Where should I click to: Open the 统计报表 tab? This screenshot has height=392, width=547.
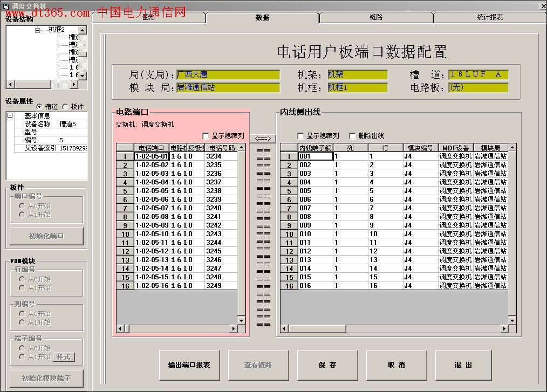pyautogui.click(x=490, y=17)
